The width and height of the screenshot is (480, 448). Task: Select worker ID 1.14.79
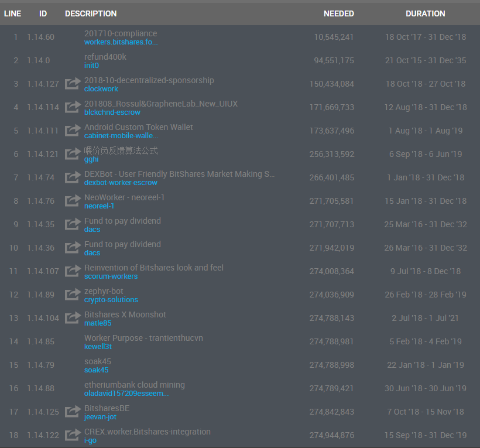(x=41, y=365)
